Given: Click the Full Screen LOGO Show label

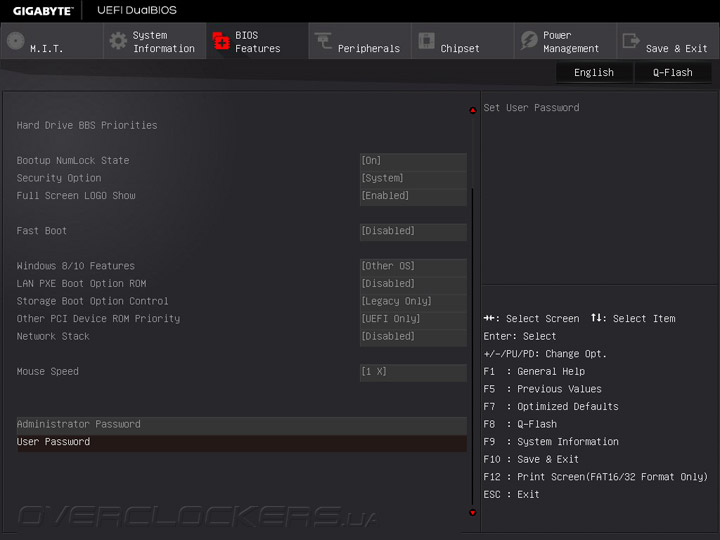Looking at the screenshot, I should tap(76, 196).
